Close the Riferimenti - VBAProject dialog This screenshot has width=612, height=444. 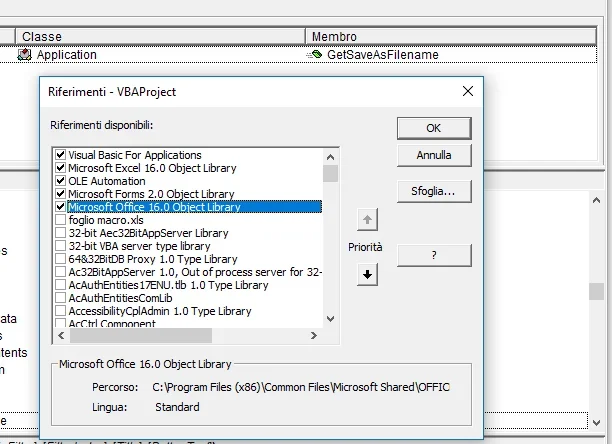(468, 91)
